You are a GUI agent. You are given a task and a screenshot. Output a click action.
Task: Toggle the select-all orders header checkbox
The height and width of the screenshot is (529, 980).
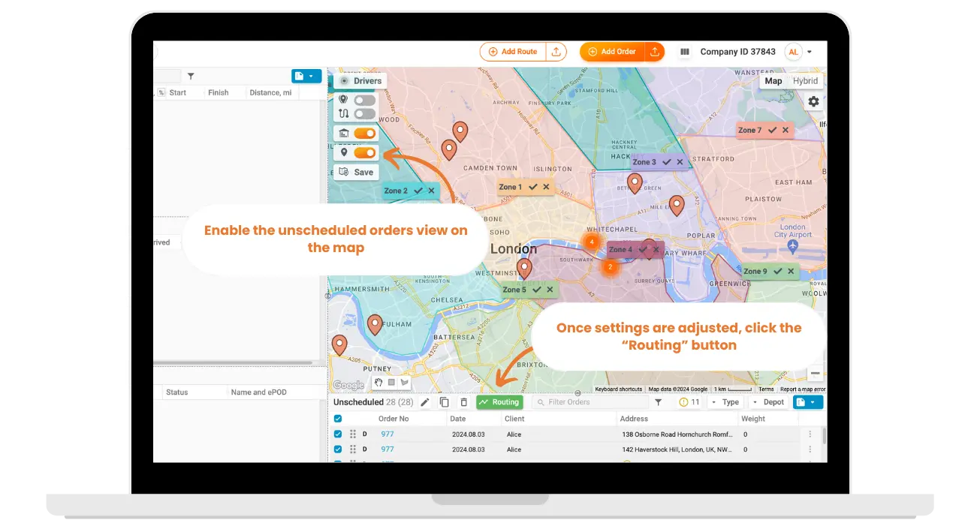click(x=338, y=419)
